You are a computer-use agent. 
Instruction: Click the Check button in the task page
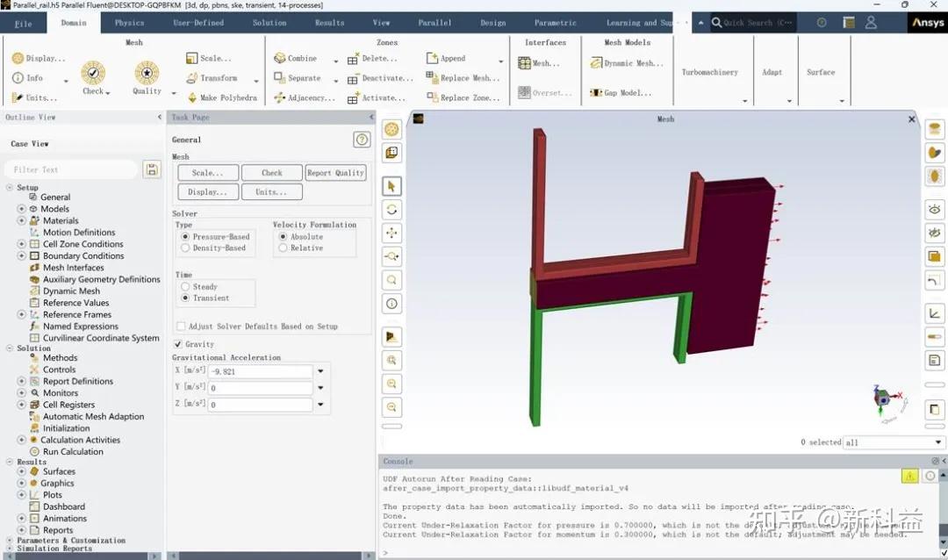tap(272, 173)
